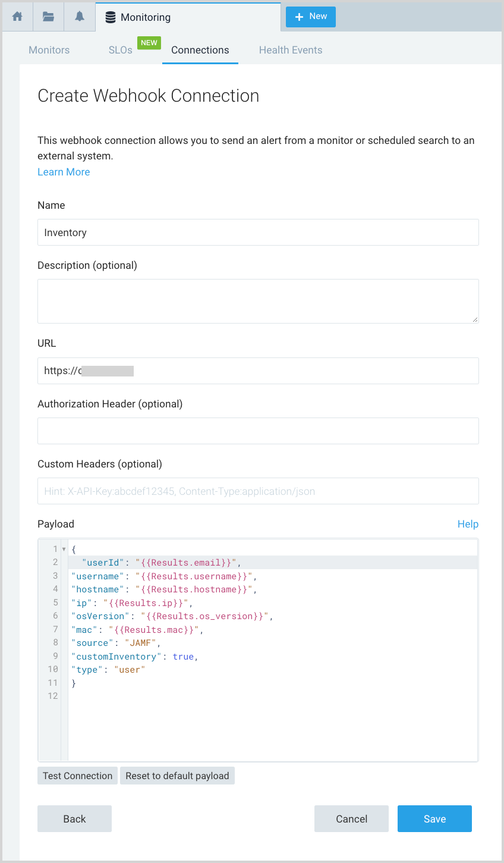Cancel webhook creation
The height and width of the screenshot is (863, 504).
[351, 818]
